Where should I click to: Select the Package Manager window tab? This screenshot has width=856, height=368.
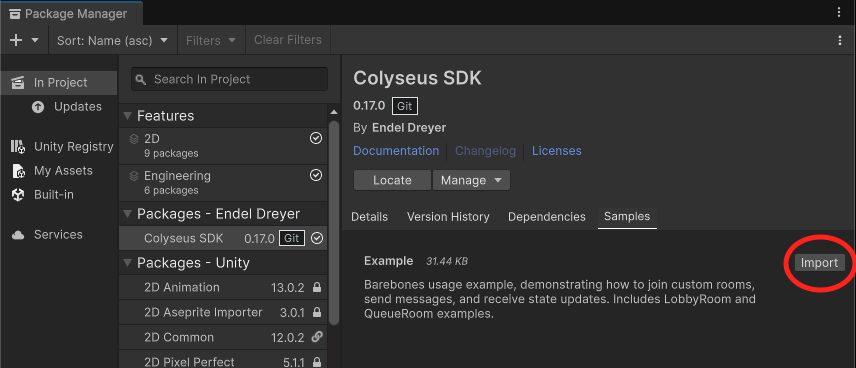click(x=72, y=14)
